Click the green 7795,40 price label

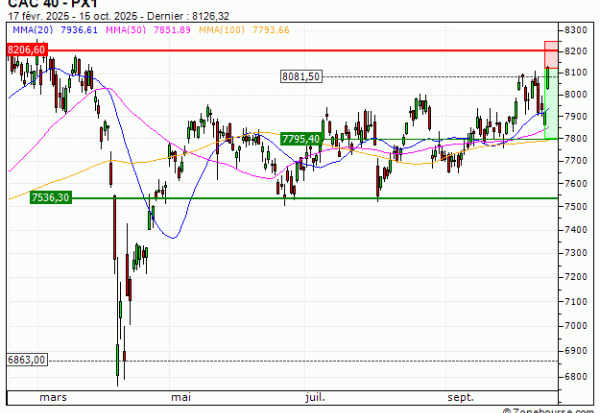300,139
